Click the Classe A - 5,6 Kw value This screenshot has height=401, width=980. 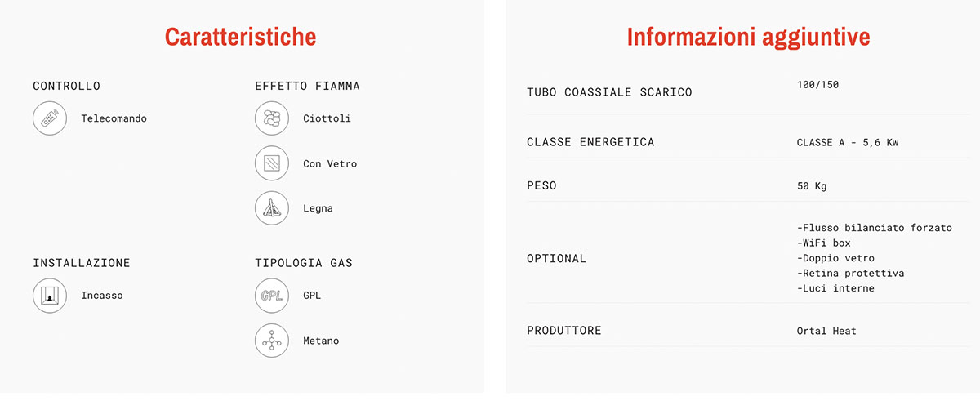[x=848, y=142]
